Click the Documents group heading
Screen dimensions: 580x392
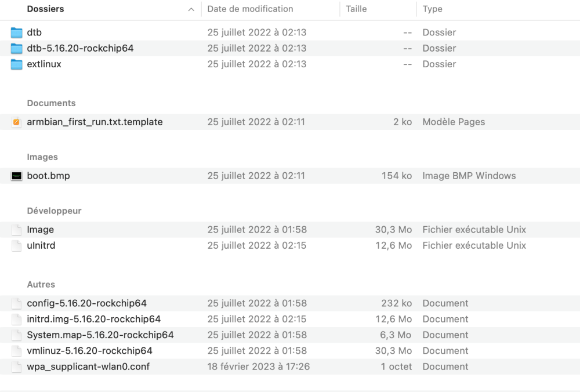pyautogui.click(x=51, y=103)
